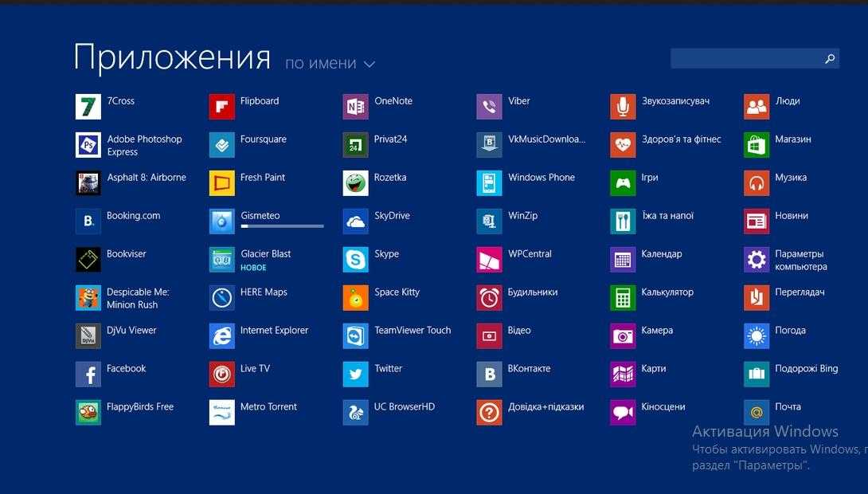
Task: Launch the Skype icon
Action: click(x=355, y=259)
